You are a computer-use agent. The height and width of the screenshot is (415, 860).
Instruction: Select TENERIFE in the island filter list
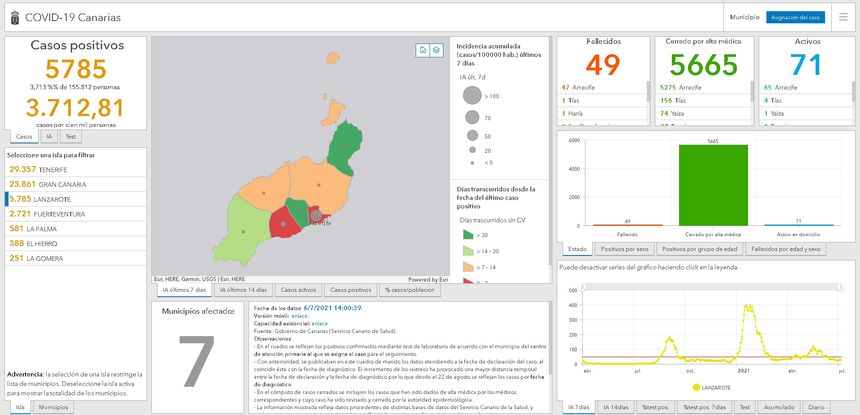tap(50, 169)
